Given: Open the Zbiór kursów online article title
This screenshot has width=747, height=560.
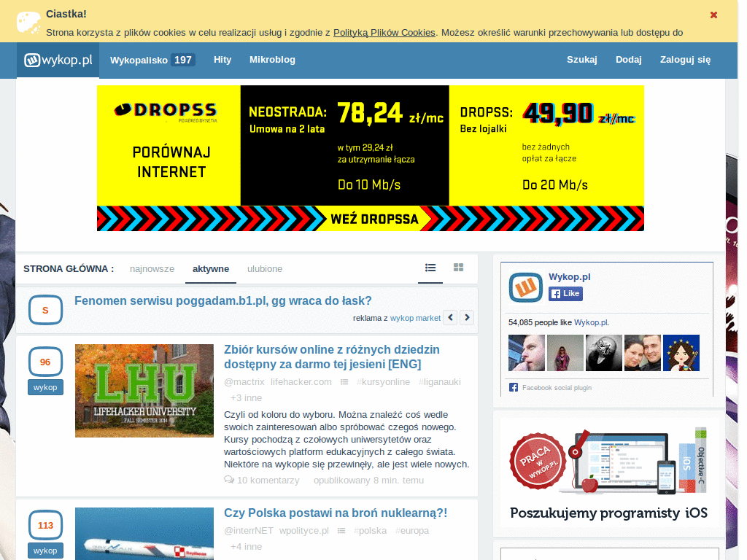Looking at the screenshot, I should 332,357.
